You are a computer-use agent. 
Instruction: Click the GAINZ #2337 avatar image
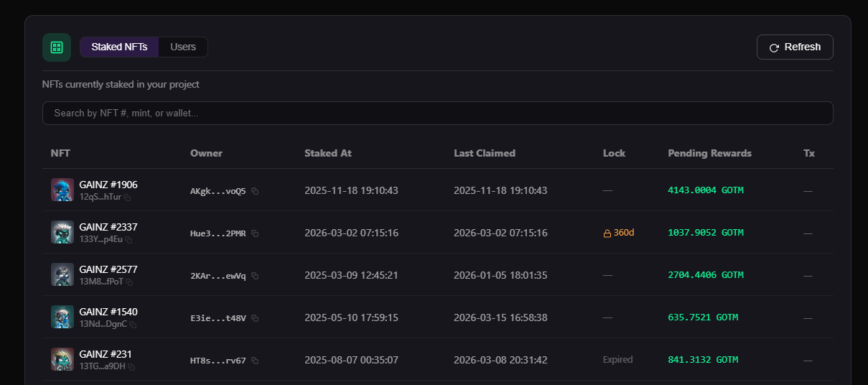coord(62,233)
